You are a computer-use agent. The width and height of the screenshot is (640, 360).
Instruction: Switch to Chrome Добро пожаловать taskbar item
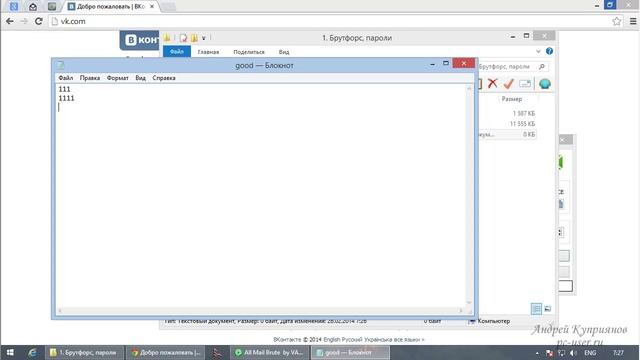165,353
